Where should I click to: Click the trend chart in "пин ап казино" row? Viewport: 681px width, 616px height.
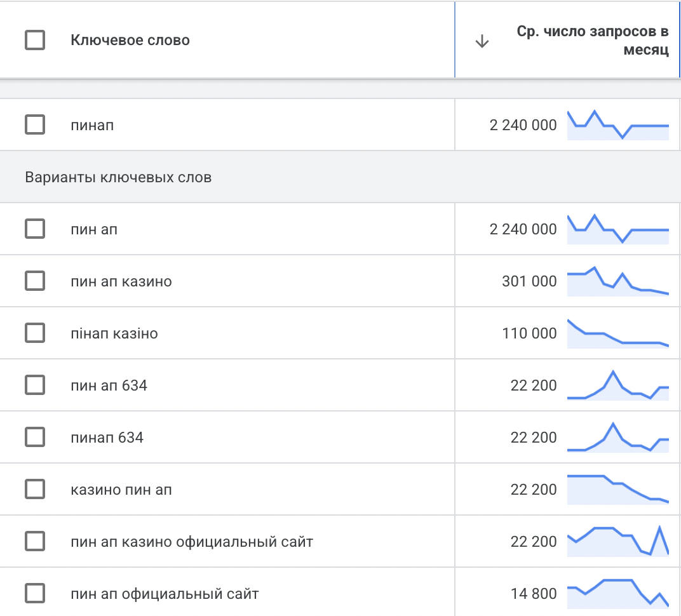click(617, 281)
